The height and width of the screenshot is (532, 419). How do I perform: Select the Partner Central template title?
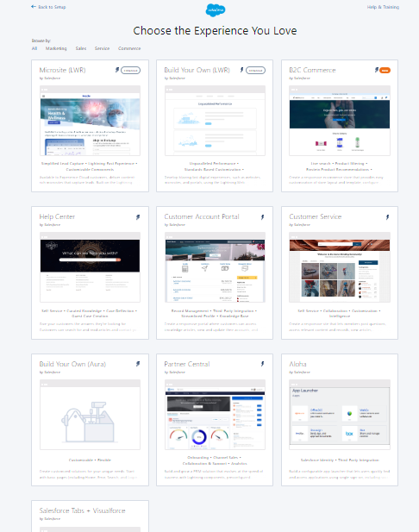(187, 364)
